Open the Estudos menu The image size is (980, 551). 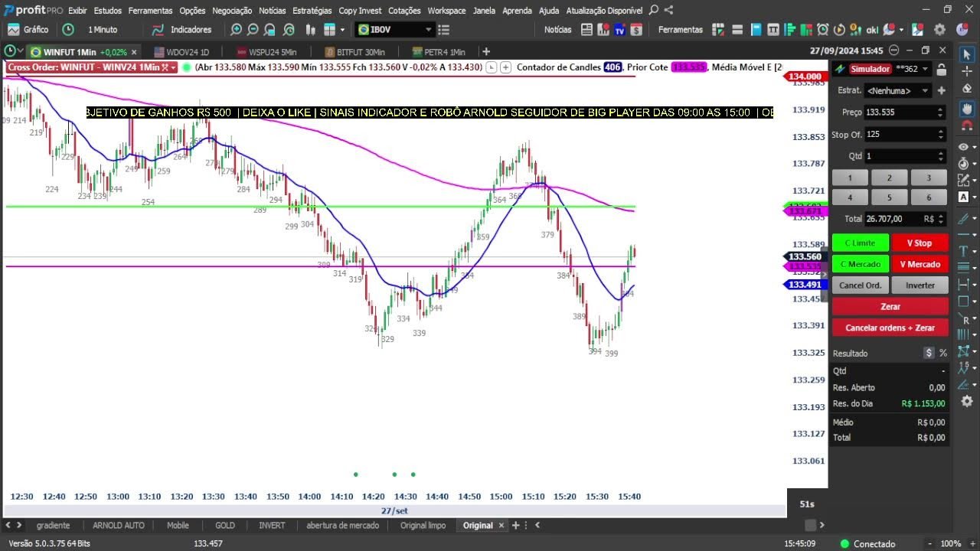108,11
